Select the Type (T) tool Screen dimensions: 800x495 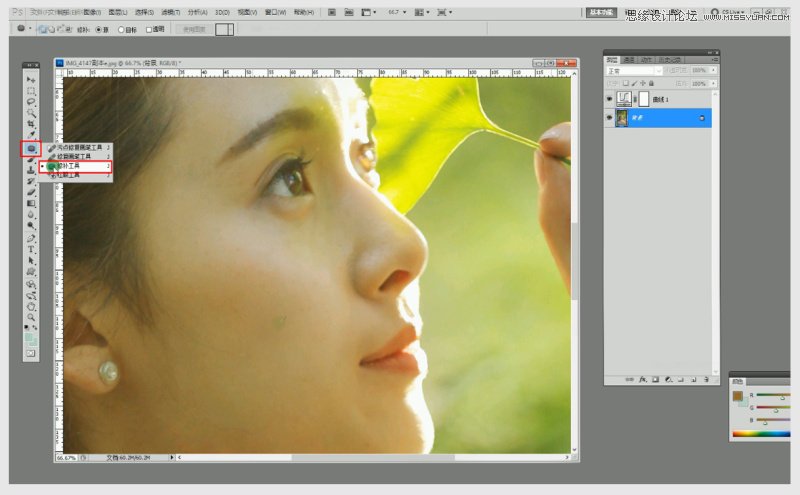[31, 249]
